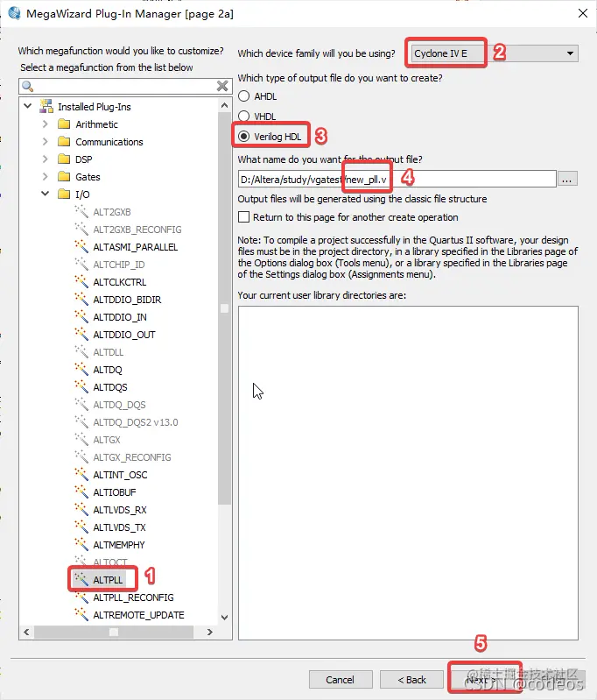597x700 pixels.
Task: Click the Communications folder icon
Action: tap(64, 142)
